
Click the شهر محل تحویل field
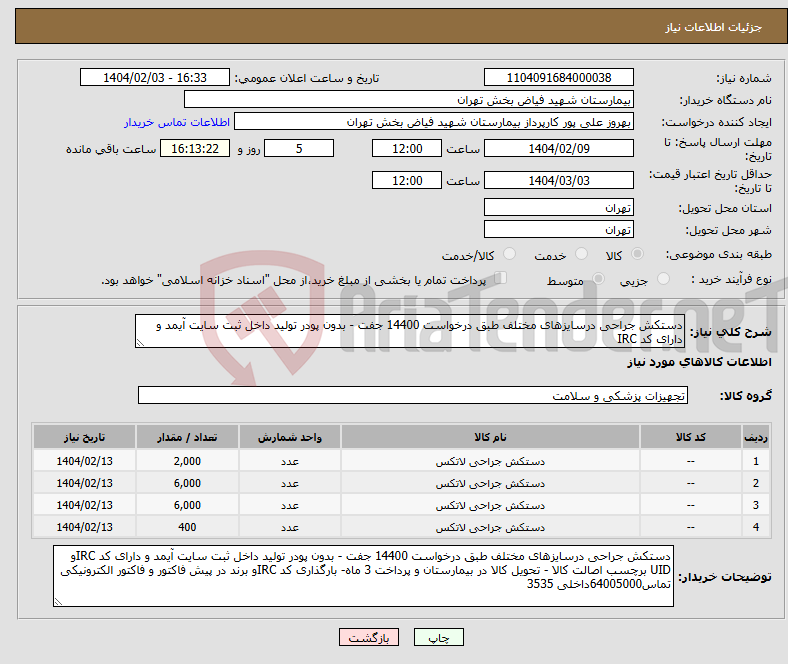(558, 230)
